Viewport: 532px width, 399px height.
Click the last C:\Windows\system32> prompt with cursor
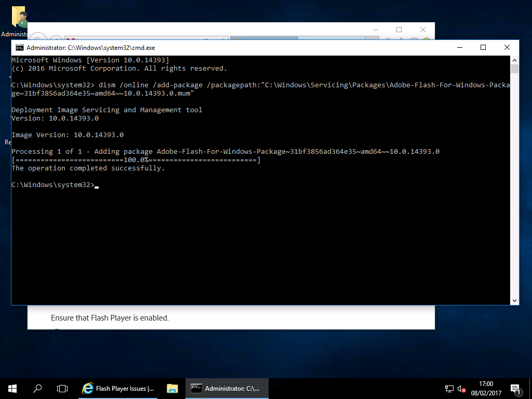[x=55, y=185]
